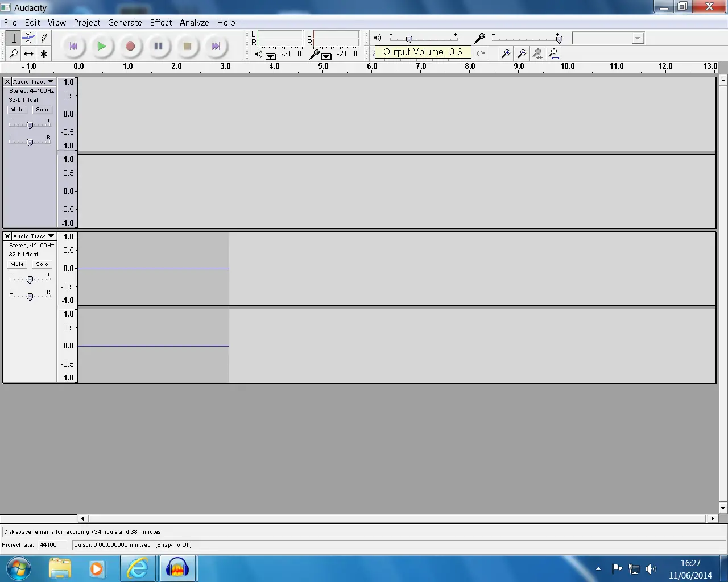Adjust second track gain slider

30,279
